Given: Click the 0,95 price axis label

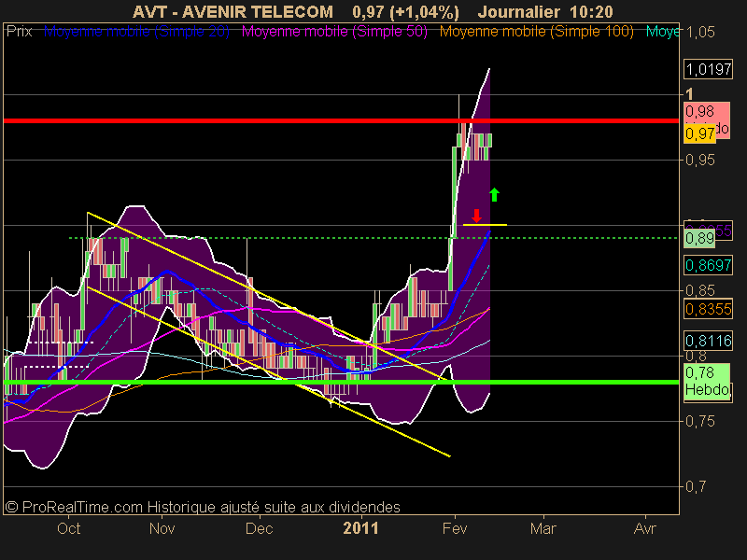Looking at the screenshot, I should click(x=699, y=160).
